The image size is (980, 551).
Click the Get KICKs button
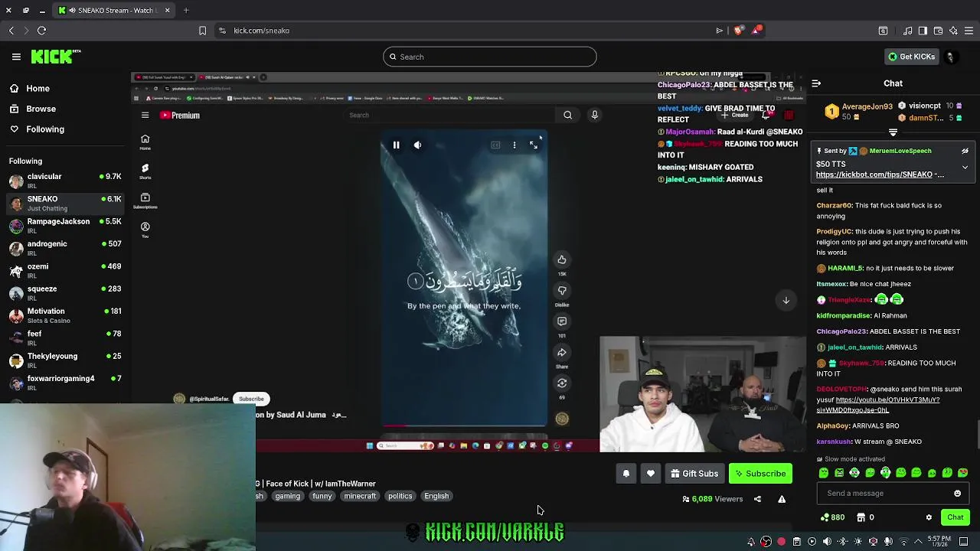(911, 57)
